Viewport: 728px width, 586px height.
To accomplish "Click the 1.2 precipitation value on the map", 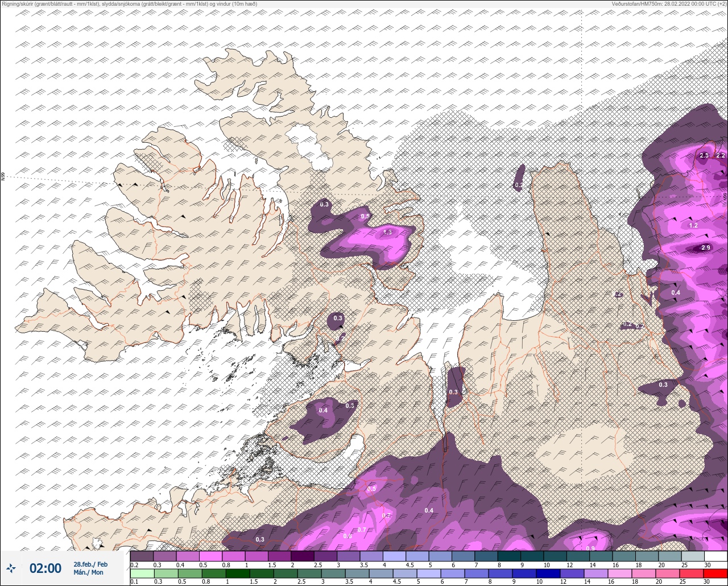I will click(693, 226).
